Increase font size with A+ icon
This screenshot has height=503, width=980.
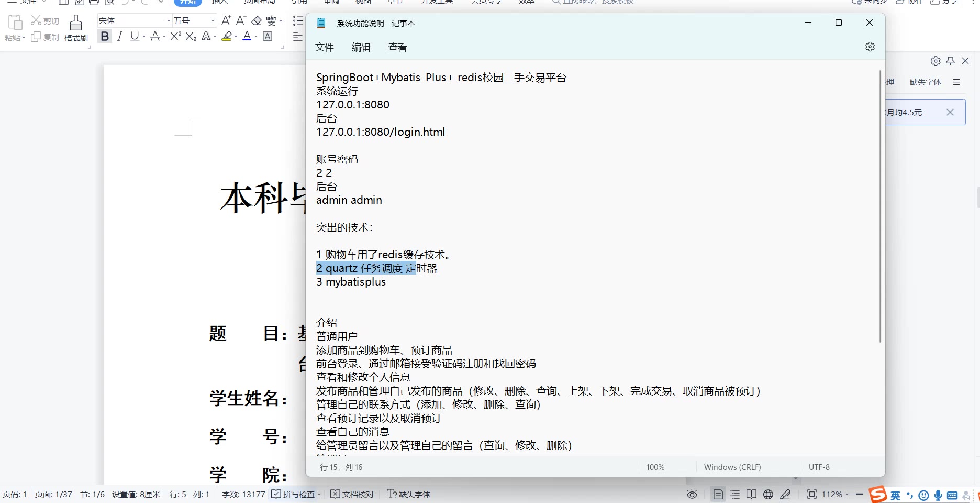(226, 20)
